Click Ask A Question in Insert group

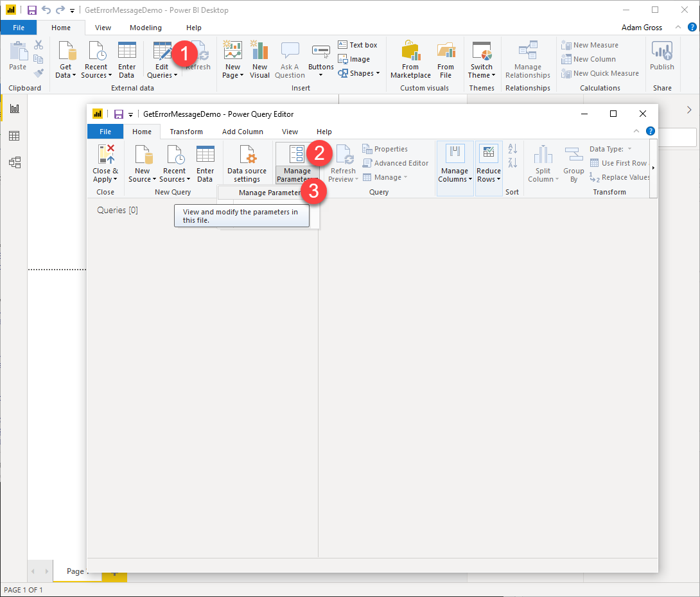click(x=290, y=60)
